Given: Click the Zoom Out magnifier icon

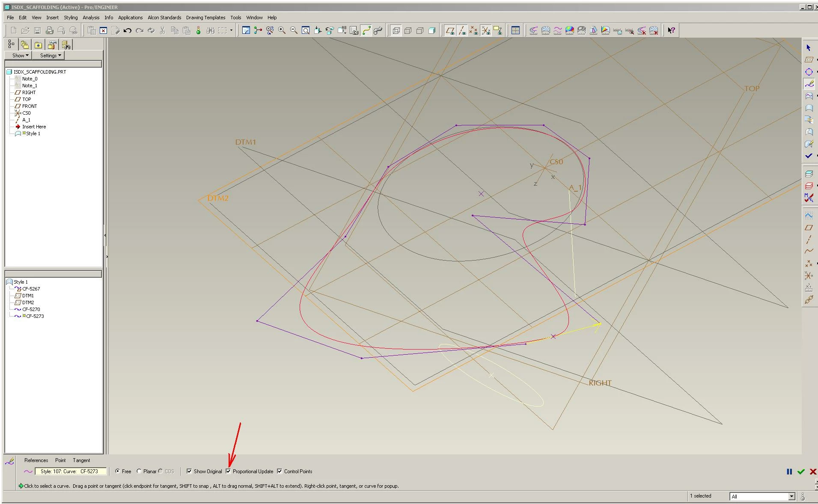Looking at the screenshot, I should pos(294,30).
